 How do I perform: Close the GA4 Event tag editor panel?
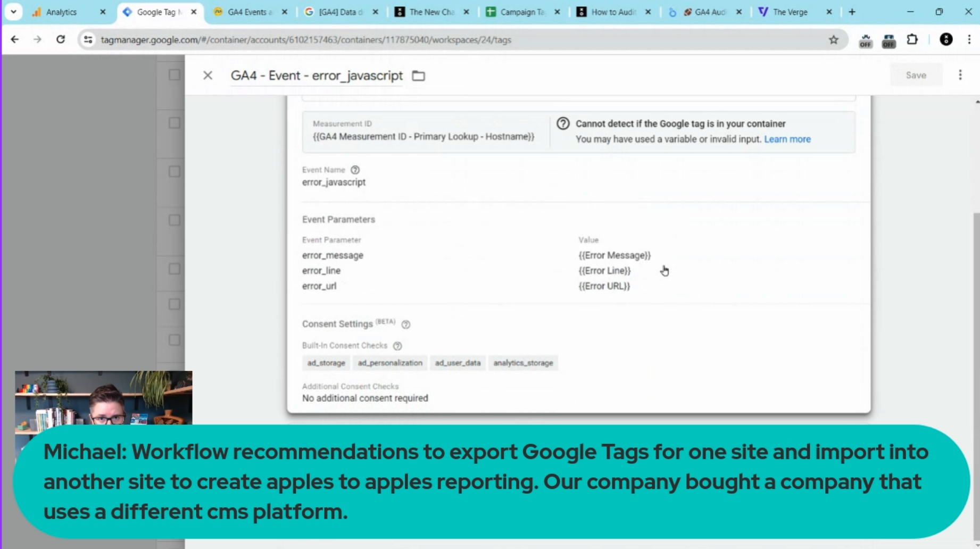[x=207, y=76]
